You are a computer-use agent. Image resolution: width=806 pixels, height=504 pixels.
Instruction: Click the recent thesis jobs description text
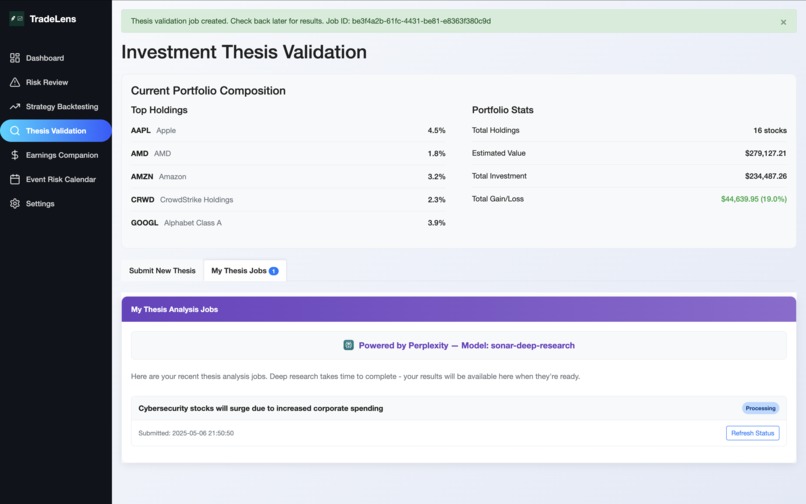coord(355,376)
